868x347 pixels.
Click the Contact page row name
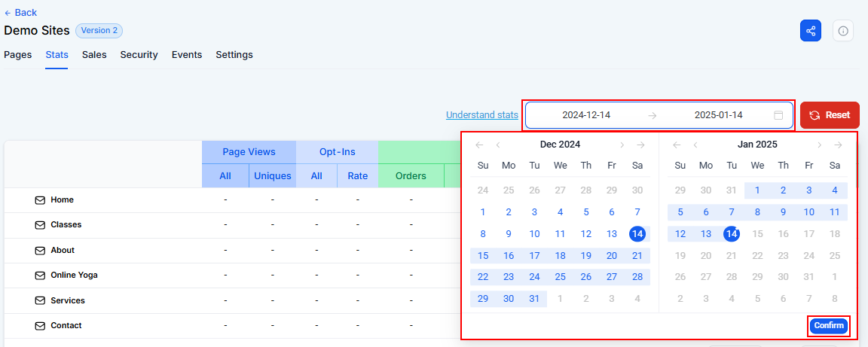[x=66, y=326]
